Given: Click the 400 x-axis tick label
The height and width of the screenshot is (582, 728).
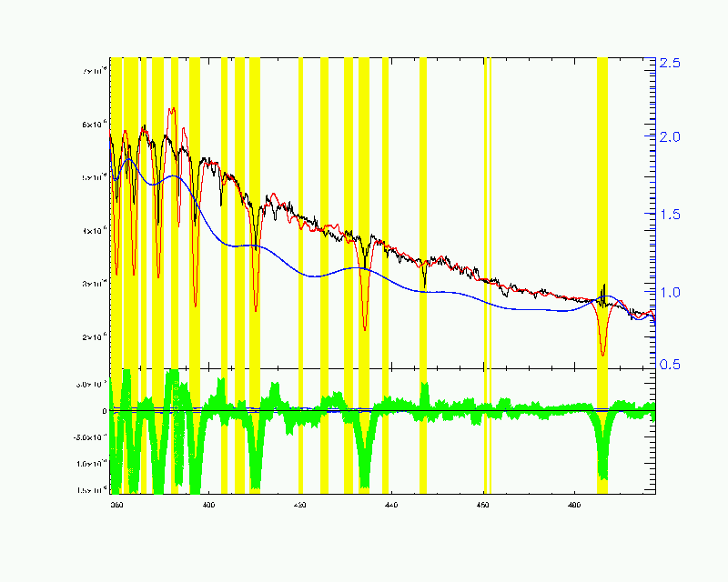Looking at the screenshot, I should click(208, 505).
